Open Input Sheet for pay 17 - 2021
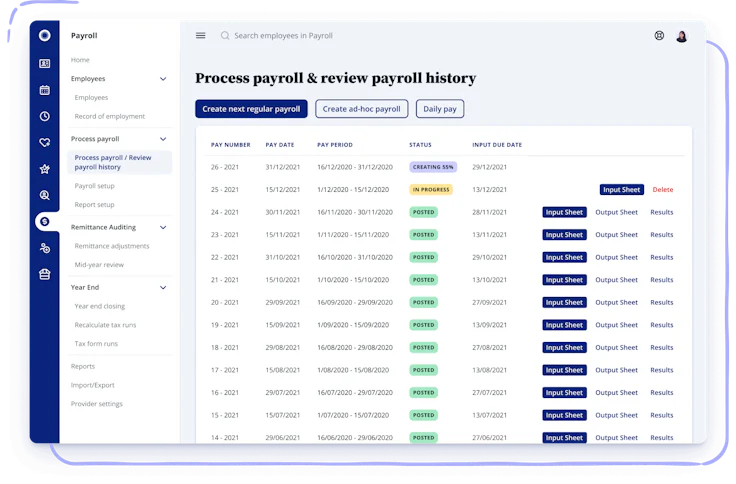Viewport: 736px width, 484px height. pyautogui.click(x=564, y=370)
